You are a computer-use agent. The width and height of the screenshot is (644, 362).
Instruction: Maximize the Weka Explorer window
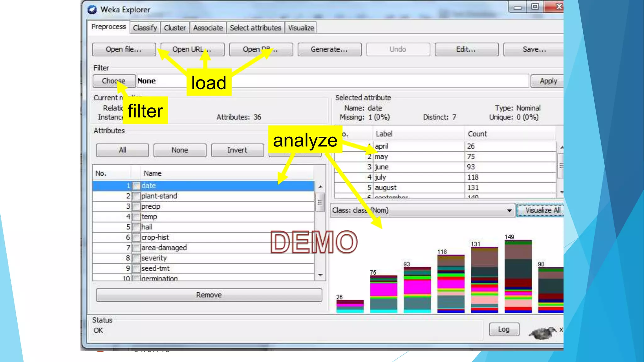(535, 7)
